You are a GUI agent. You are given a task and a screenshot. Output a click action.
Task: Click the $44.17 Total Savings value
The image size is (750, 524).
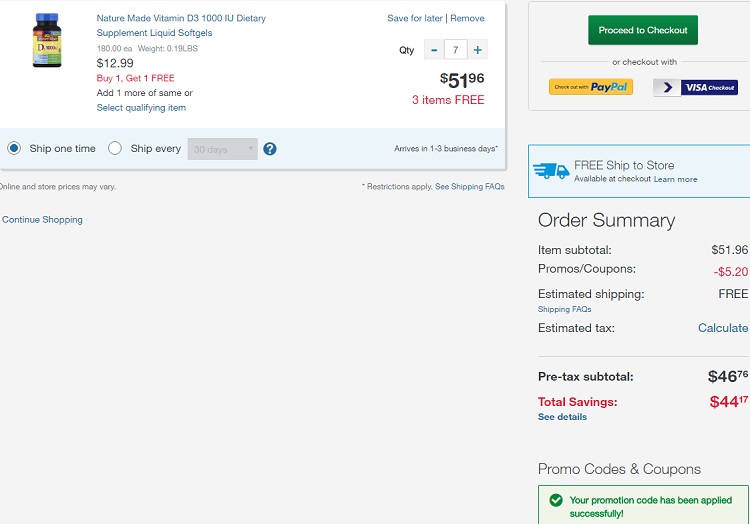(x=728, y=402)
